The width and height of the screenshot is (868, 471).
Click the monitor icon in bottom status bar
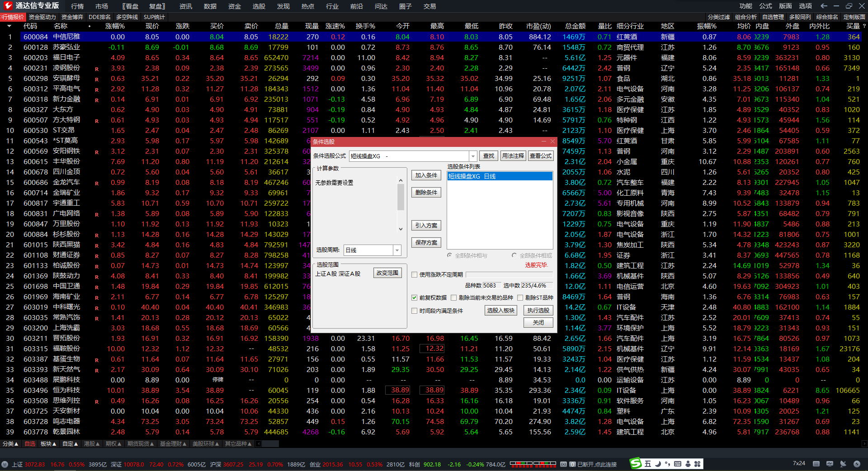click(x=830, y=464)
